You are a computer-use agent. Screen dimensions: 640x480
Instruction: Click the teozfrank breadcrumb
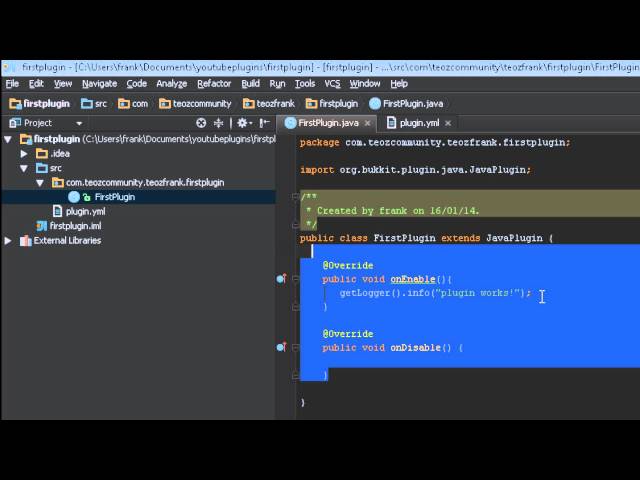269,104
